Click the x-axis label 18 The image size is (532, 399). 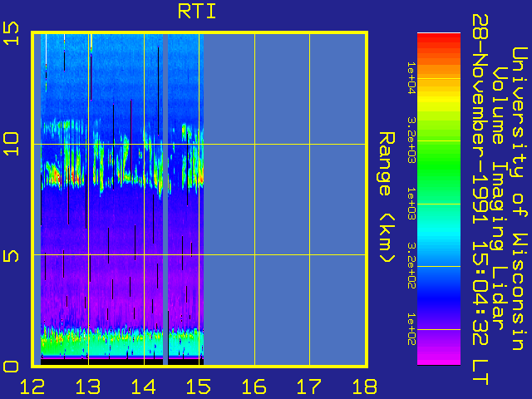[365, 387]
